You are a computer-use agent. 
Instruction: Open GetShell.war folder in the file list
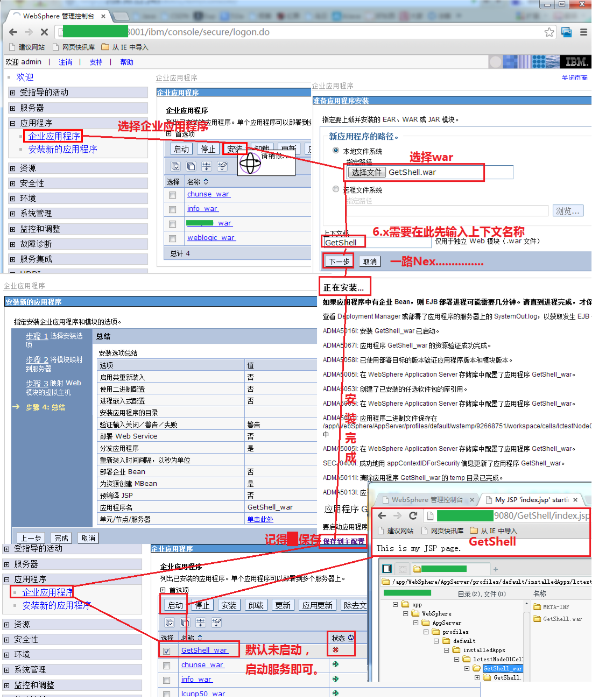click(558, 619)
